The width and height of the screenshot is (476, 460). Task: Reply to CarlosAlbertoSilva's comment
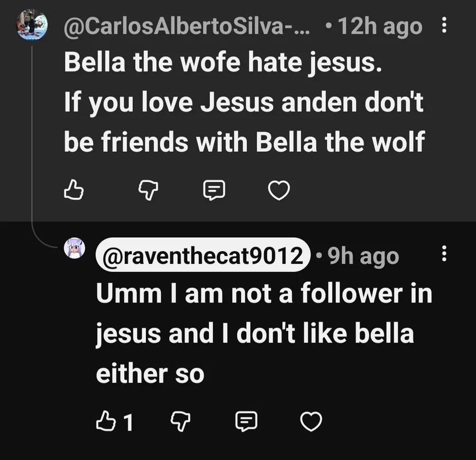(x=214, y=190)
